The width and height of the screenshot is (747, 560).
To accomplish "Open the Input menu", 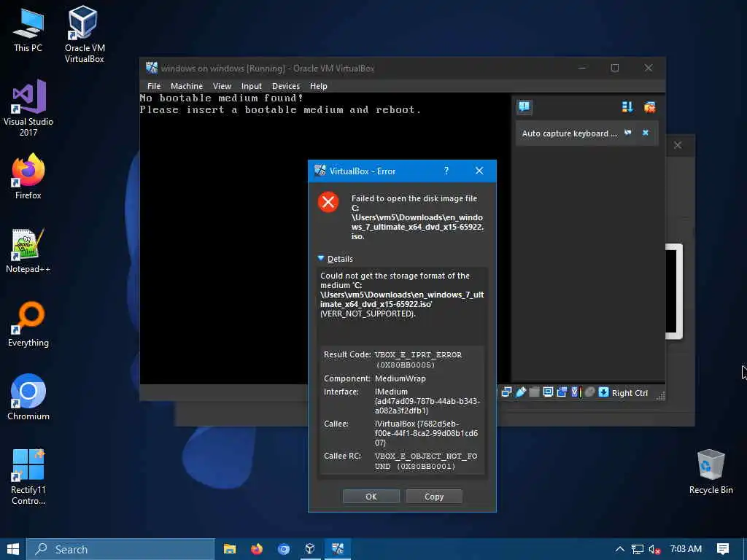I will click(252, 86).
